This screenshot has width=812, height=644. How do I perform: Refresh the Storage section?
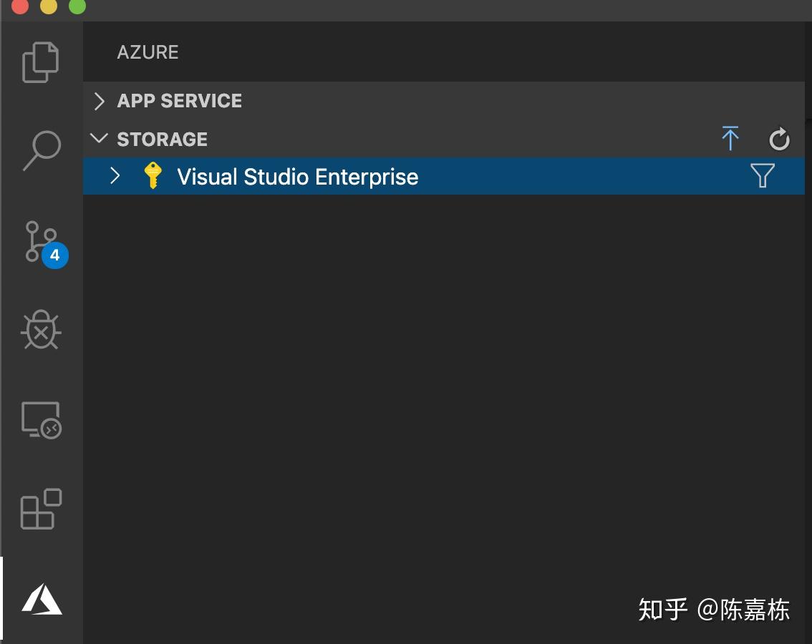point(779,139)
